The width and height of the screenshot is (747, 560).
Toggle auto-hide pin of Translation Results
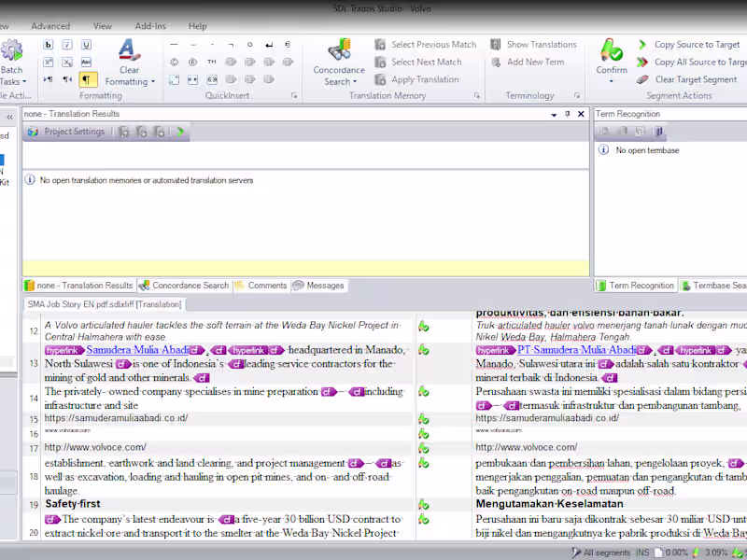[x=568, y=114]
